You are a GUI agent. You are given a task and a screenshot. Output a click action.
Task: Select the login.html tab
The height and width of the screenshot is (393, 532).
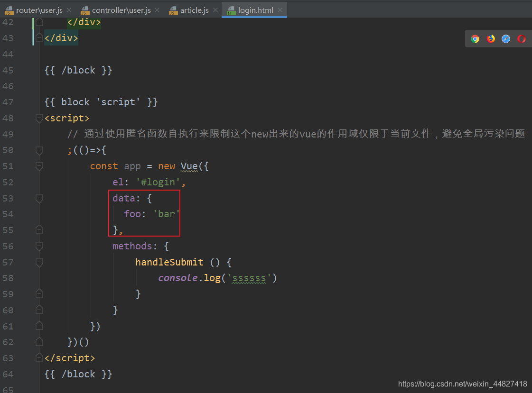pos(255,10)
